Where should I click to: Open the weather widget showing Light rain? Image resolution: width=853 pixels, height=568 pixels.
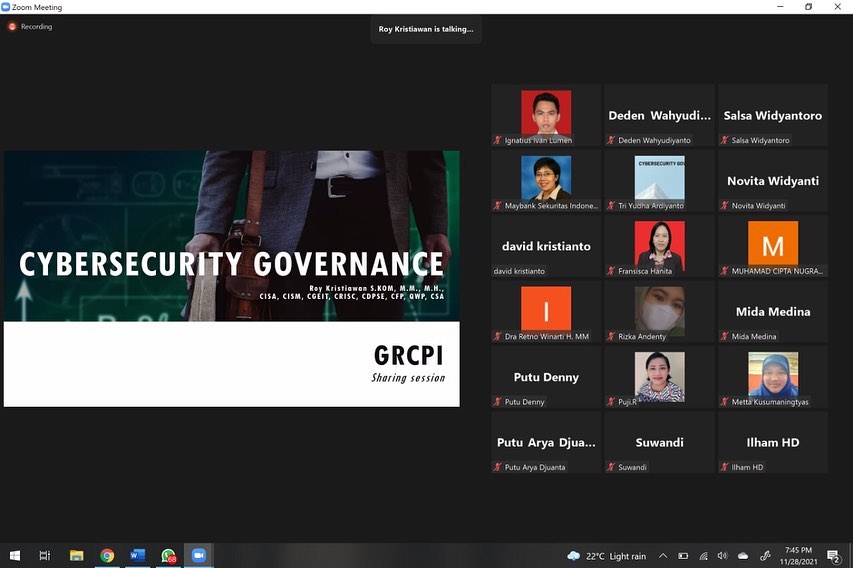607,556
